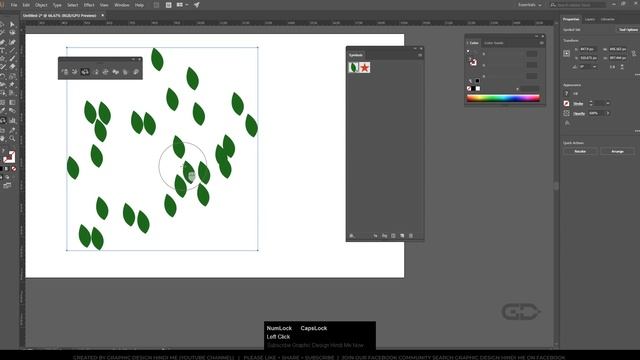Select the Symbol Sizer tool in floating panel

pos(96,72)
